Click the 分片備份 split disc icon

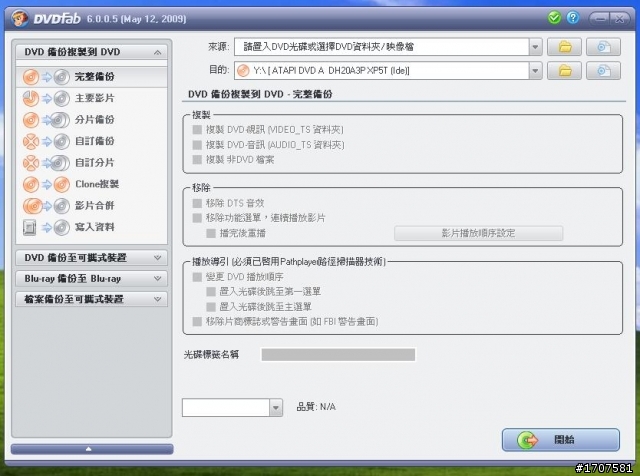tap(46, 120)
